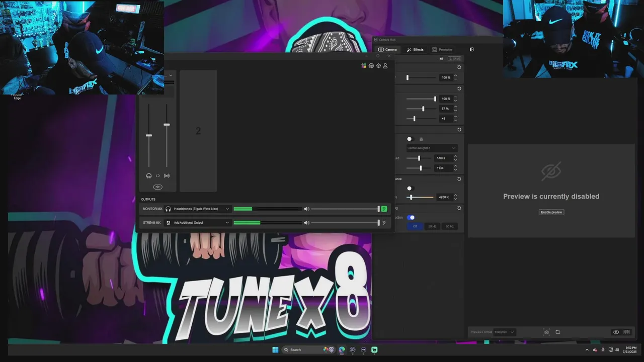This screenshot has height=362, width=644.
Task: Mute Stream Mix speaker icon
Action: point(306,223)
